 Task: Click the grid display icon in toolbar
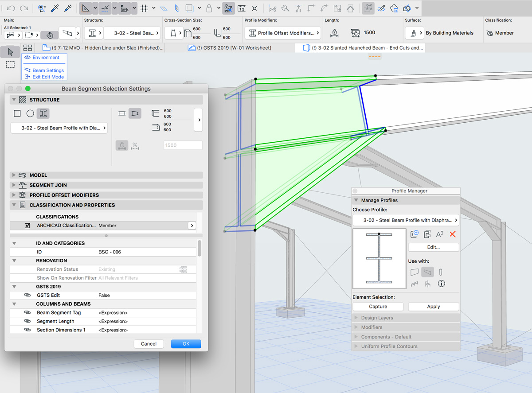144,8
